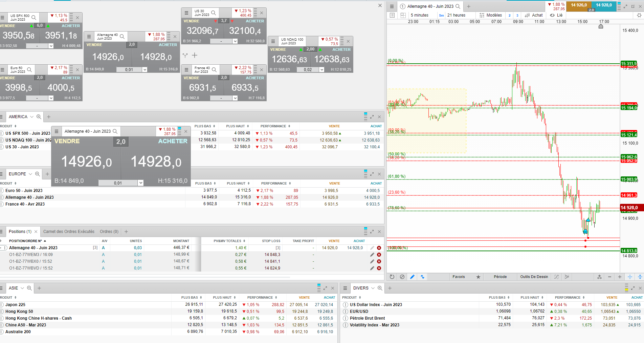Open AMERICA panel zoom magnifier icon
The height and width of the screenshot is (343, 644).
pos(39,117)
